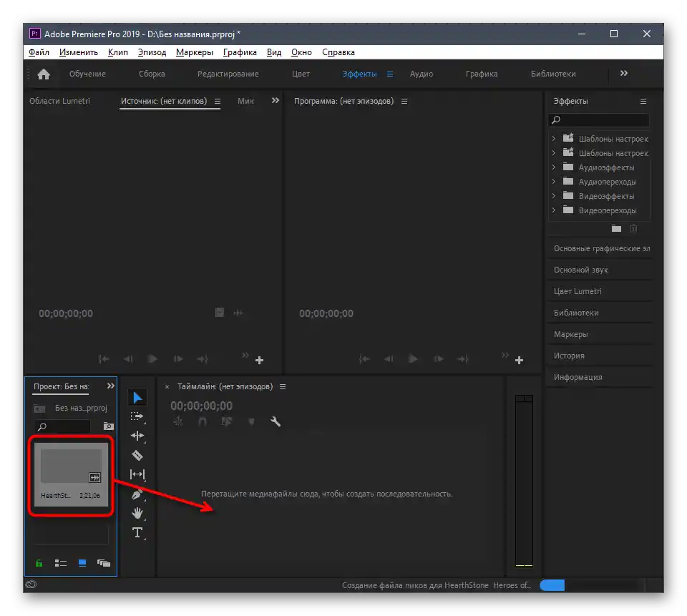Activate the Hand tool
Screen dimensions: 687x616
(x=137, y=513)
